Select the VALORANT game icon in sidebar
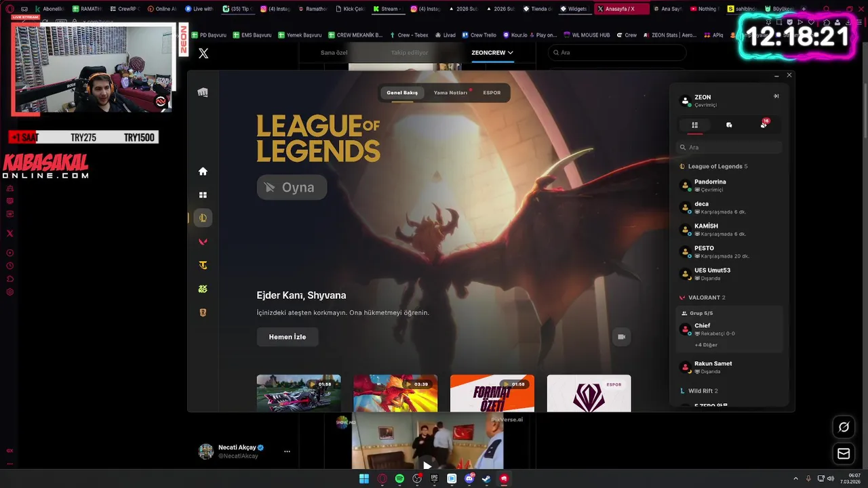Image resolution: width=868 pixels, height=488 pixels. (x=203, y=242)
